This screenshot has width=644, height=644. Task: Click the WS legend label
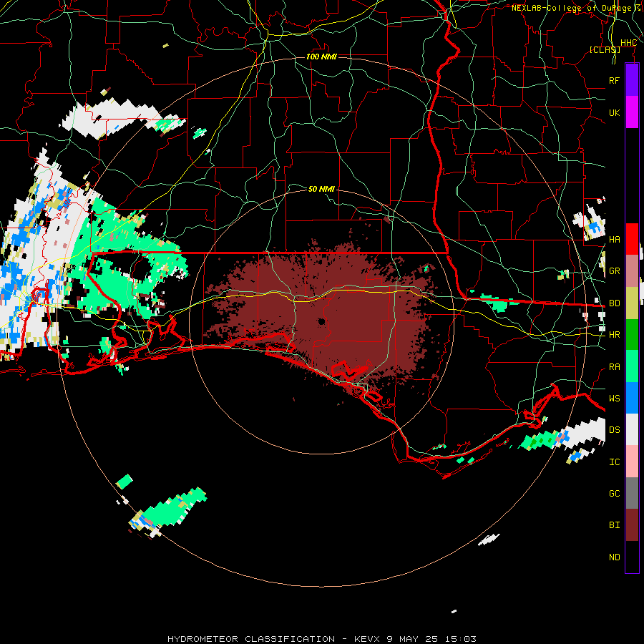coord(614,399)
